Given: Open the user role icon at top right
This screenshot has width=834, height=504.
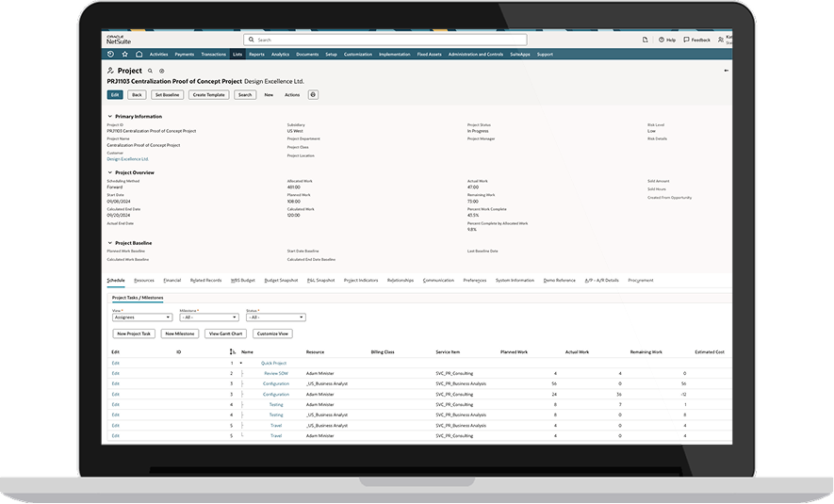Looking at the screenshot, I should click(721, 40).
